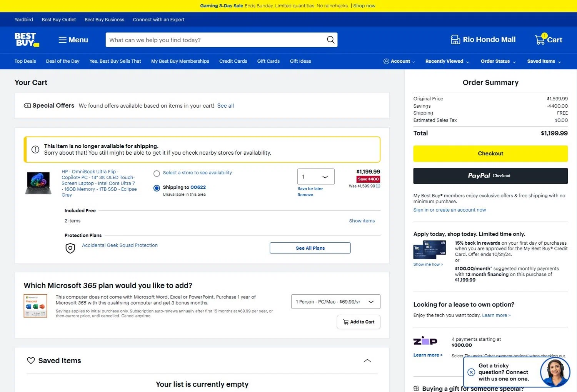Dismiss the Connect chat popup X icon
Image resolution: width=577 pixels, height=392 pixels.
(471, 372)
